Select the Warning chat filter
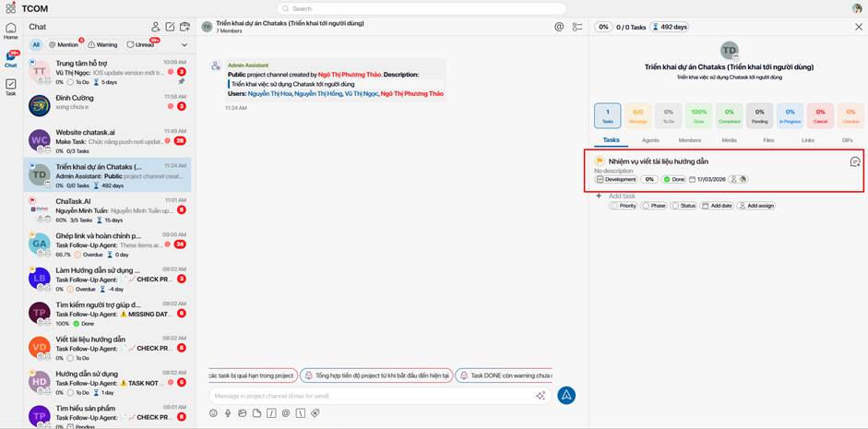This screenshot has height=429, width=868. tap(103, 45)
